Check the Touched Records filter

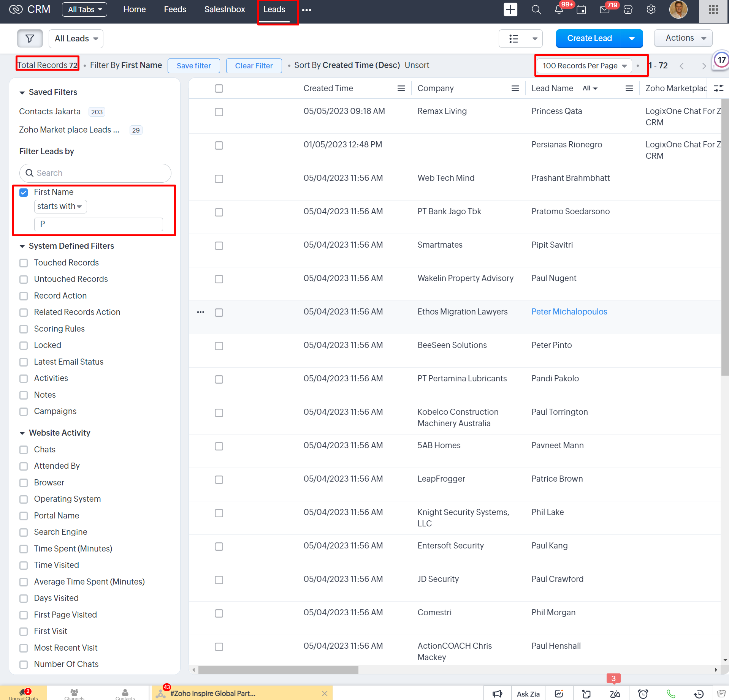[24, 263]
